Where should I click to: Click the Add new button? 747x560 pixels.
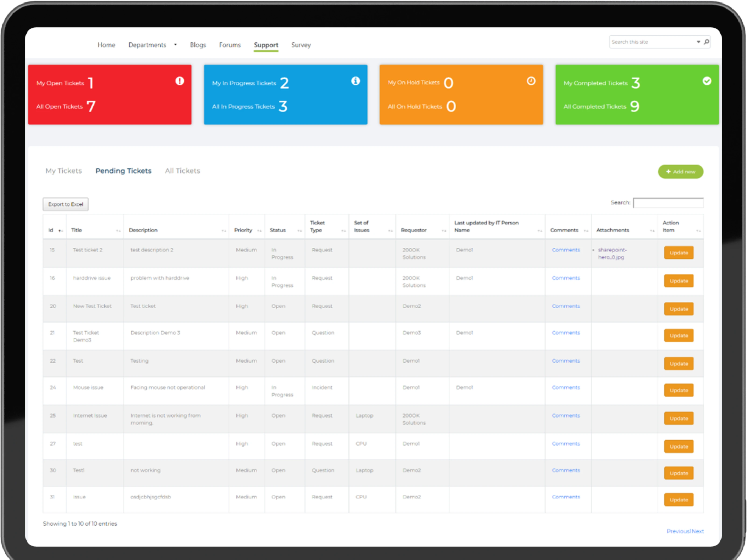tap(680, 171)
